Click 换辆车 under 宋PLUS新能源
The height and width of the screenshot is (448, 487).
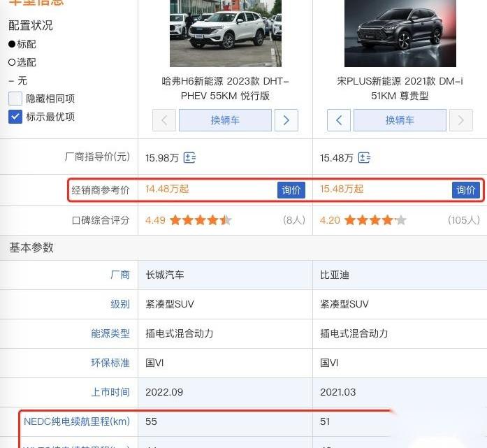pos(400,120)
